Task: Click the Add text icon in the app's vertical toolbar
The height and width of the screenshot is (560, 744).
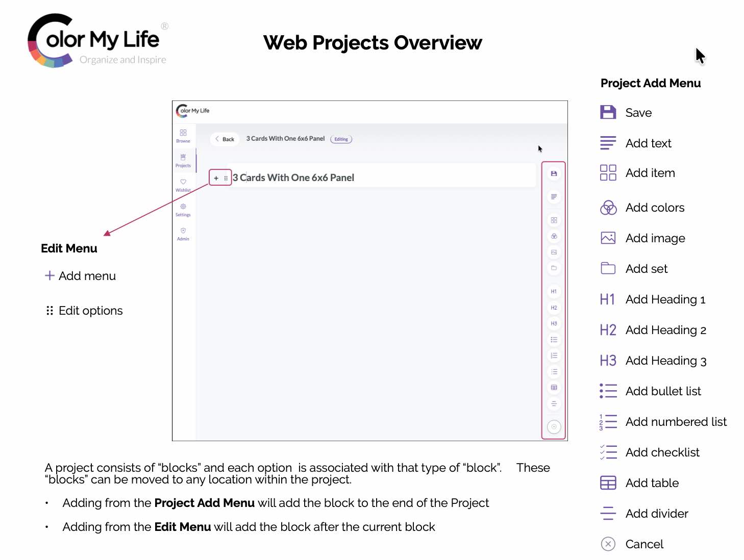Action: click(554, 196)
